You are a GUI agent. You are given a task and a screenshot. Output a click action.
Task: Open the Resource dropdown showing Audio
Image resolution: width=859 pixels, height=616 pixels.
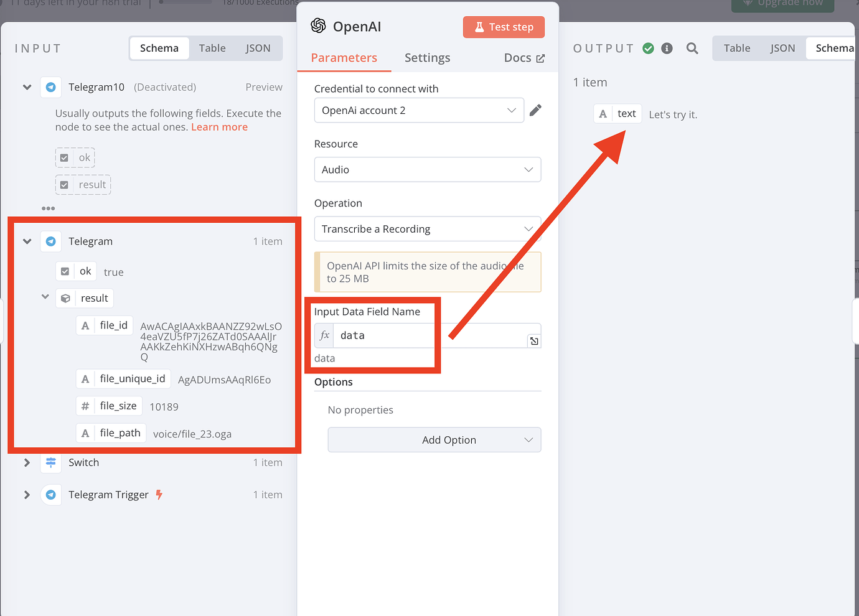[x=427, y=169]
